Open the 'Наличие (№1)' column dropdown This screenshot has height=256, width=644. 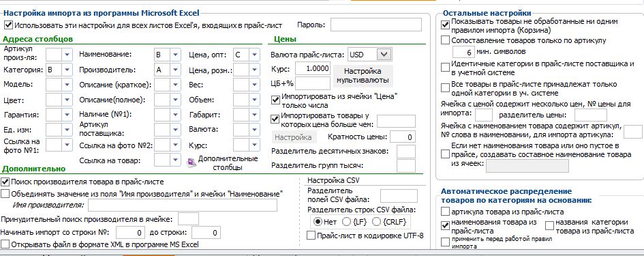coord(175,115)
